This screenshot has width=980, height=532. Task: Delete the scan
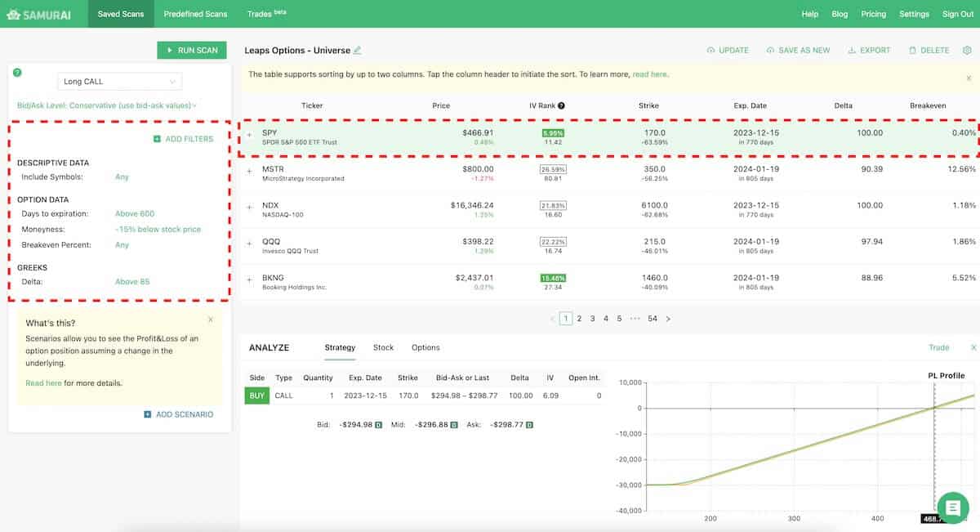[929, 51]
